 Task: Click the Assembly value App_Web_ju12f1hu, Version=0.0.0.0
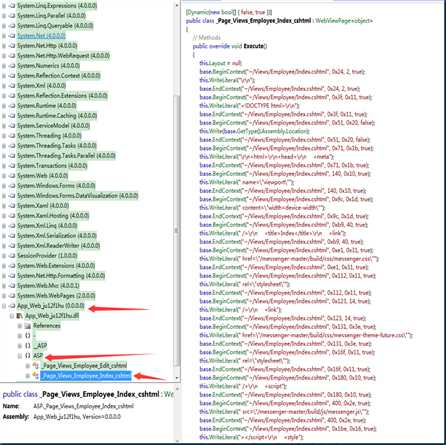point(77,417)
